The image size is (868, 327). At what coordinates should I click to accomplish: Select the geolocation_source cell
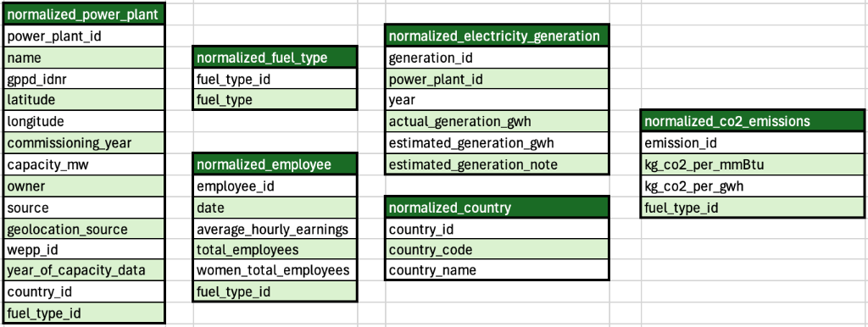(x=84, y=229)
